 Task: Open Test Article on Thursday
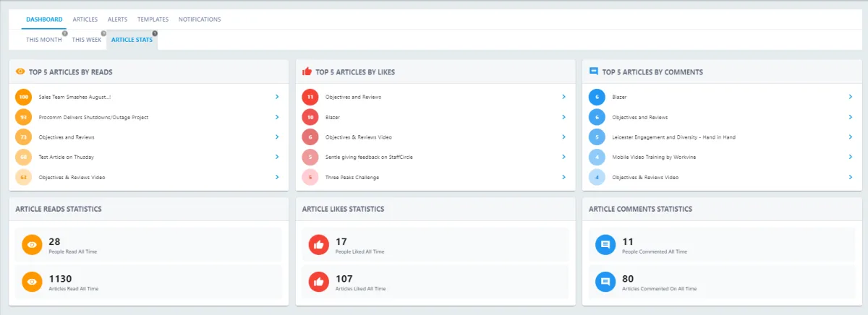pos(67,157)
